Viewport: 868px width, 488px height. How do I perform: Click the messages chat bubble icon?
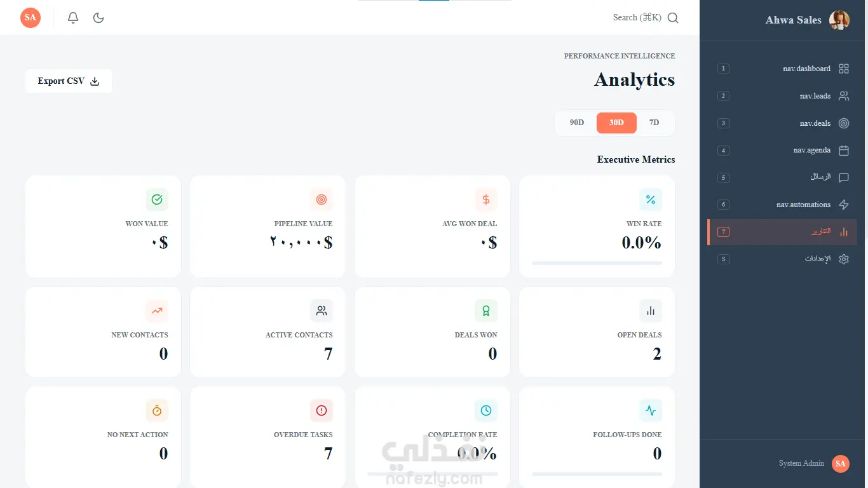click(844, 178)
